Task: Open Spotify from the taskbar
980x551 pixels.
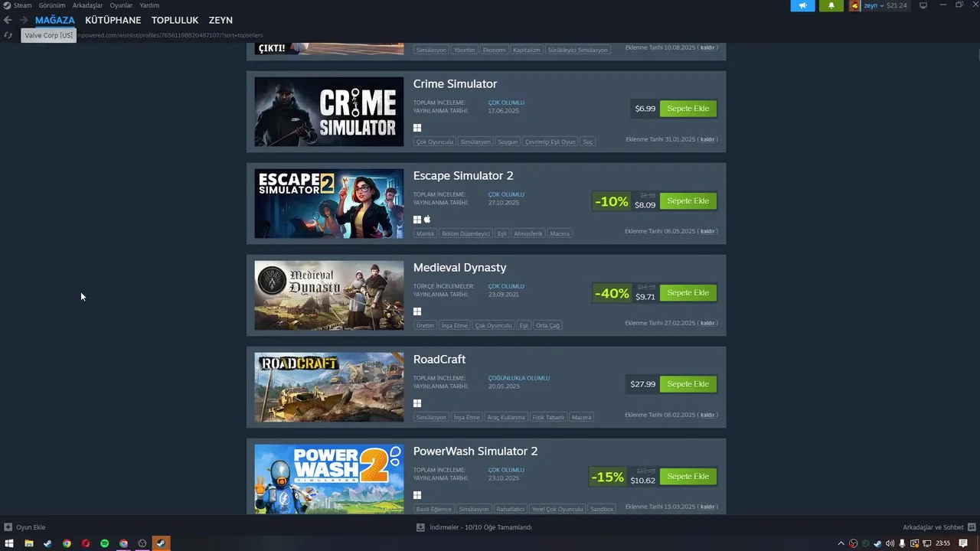Action: pyautogui.click(x=105, y=543)
